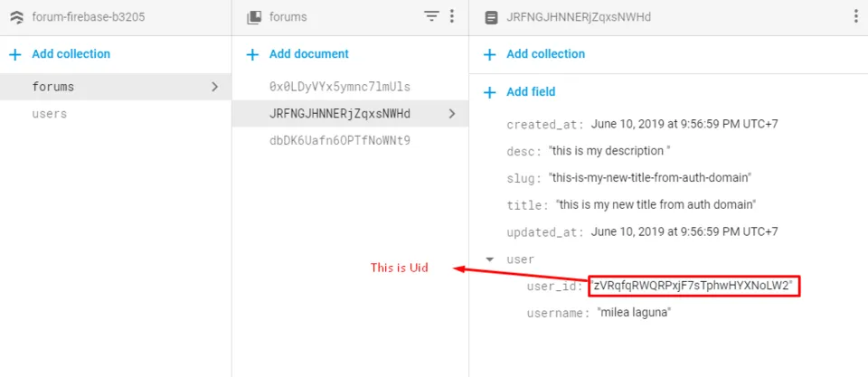Open the forums collection overflow menu

(x=452, y=16)
